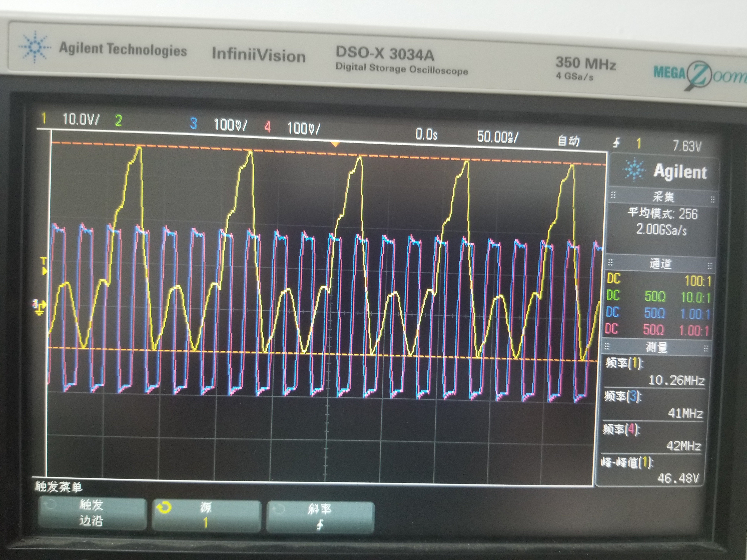Click the rising slope icon under 斜率
Screen dimensions: 747x560
click(320, 525)
